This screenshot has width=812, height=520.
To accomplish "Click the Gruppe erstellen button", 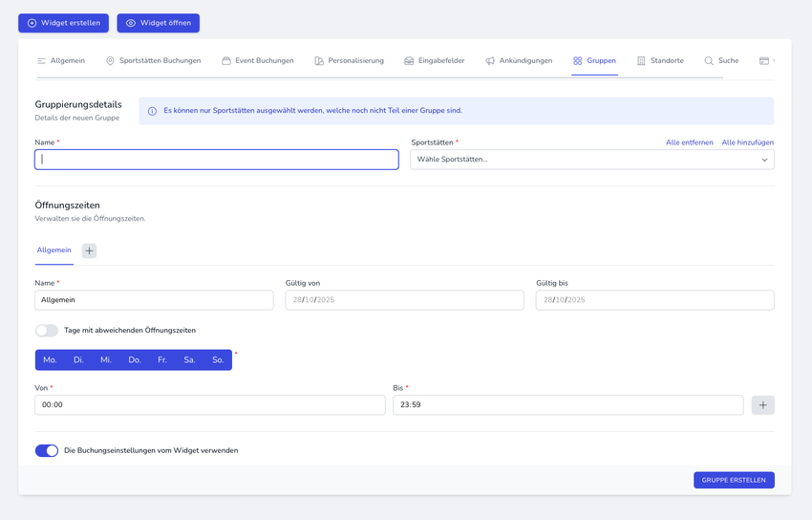I will 734,480.
